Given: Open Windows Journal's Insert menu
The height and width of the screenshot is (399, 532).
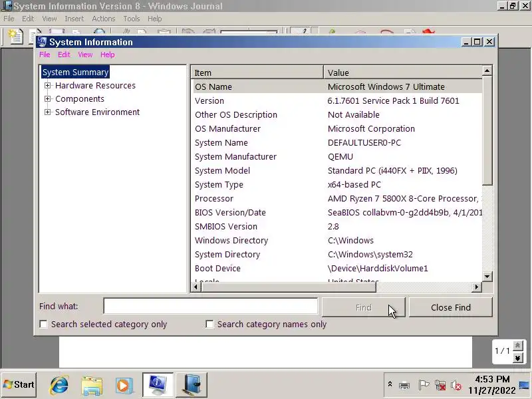Looking at the screenshot, I should [x=74, y=19].
